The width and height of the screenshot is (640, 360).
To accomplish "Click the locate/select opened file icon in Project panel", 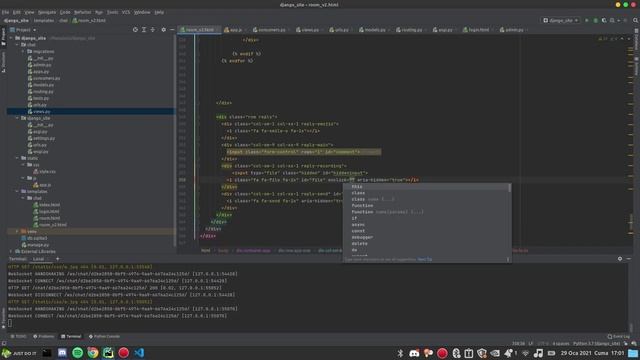I will [135, 29].
